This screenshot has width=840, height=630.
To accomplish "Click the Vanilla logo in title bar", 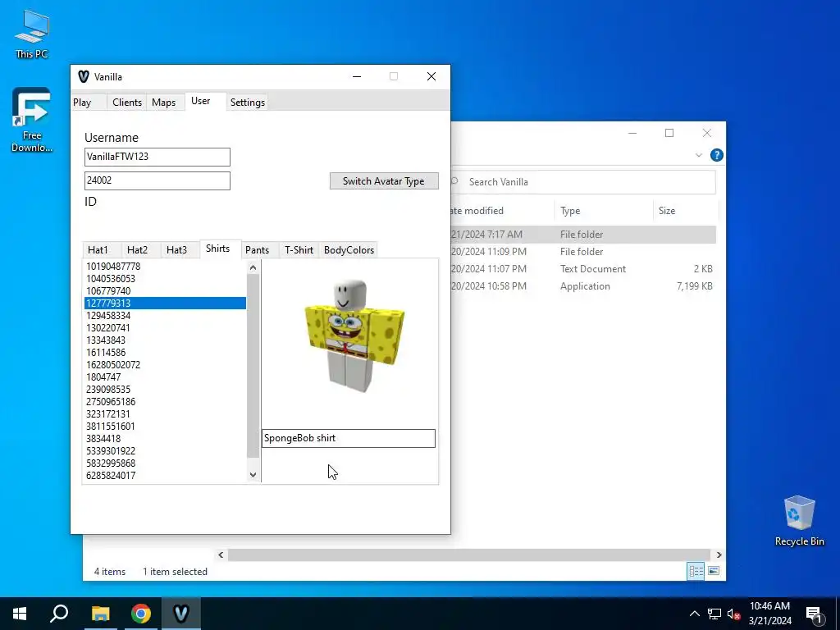I will pyautogui.click(x=84, y=76).
